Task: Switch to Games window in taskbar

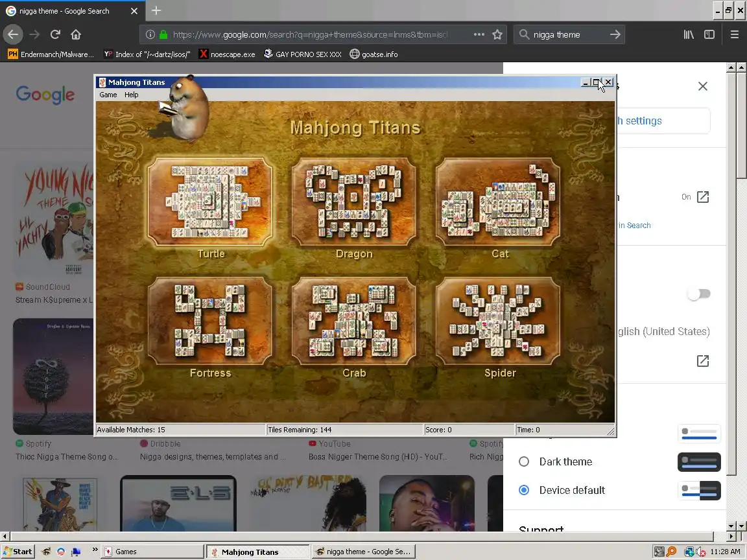Action: click(x=154, y=552)
